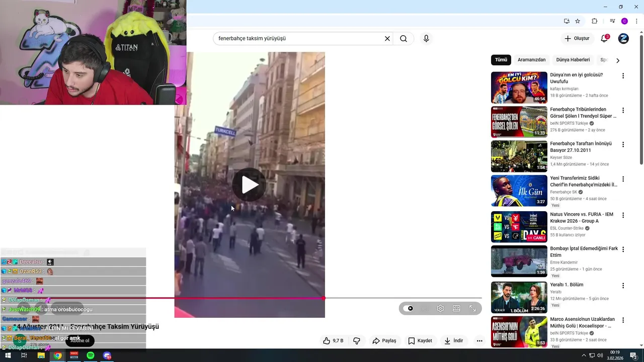Show more filter chips with the right arrow

[618, 60]
